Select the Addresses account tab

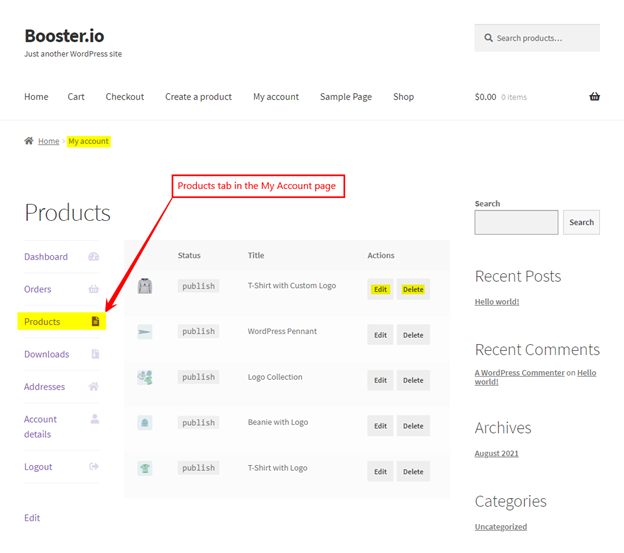point(62,387)
